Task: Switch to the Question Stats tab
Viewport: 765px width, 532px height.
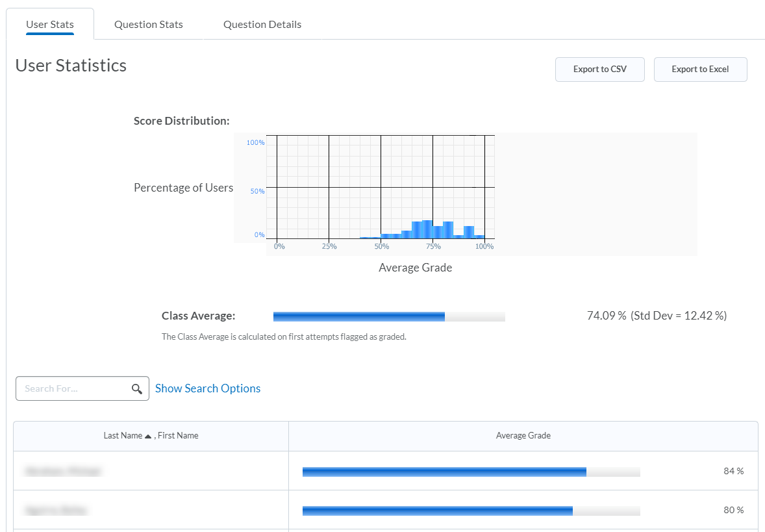Action: 149,25
